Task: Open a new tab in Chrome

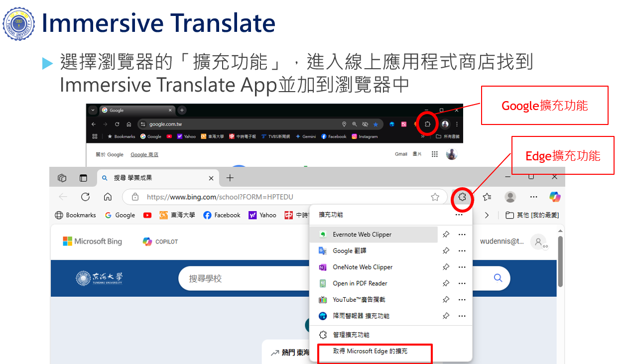Action: pyautogui.click(x=182, y=110)
